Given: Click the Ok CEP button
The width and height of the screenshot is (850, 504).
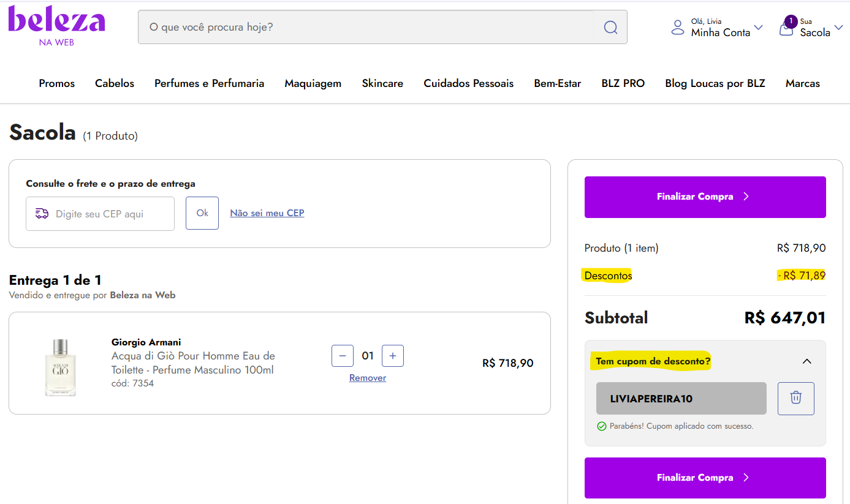Looking at the screenshot, I should tap(202, 213).
